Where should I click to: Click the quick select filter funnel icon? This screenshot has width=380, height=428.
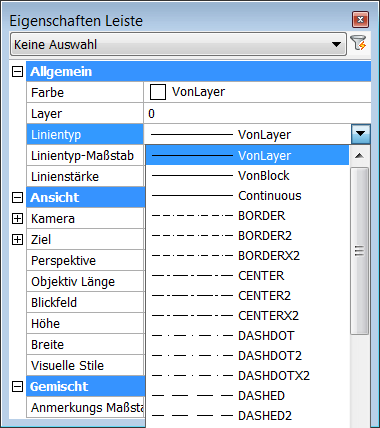(x=359, y=43)
